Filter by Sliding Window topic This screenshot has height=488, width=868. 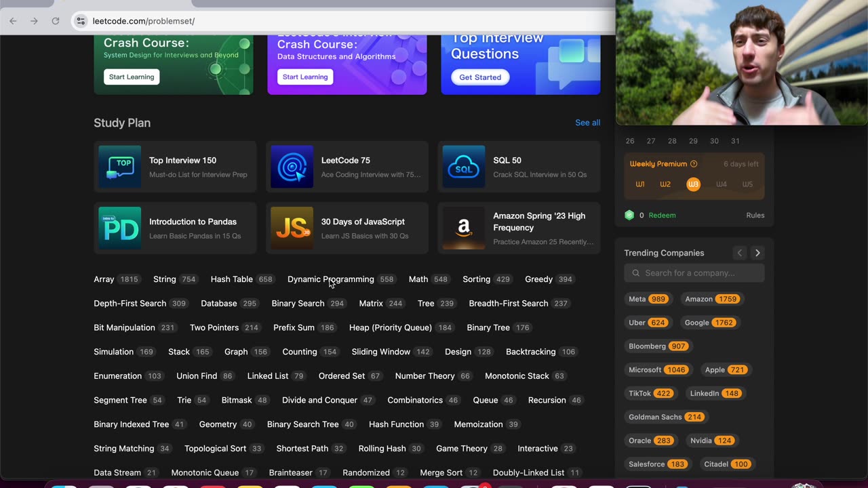tap(392, 352)
